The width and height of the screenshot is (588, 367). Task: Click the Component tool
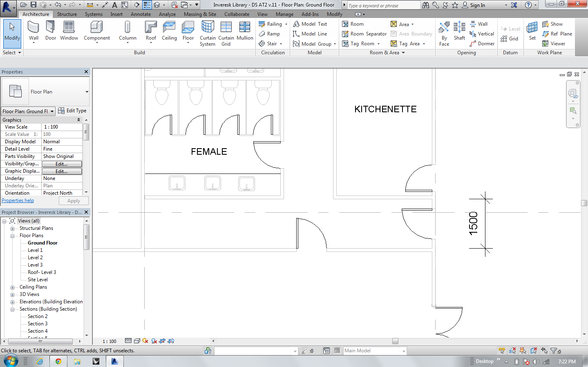click(x=97, y=33)
